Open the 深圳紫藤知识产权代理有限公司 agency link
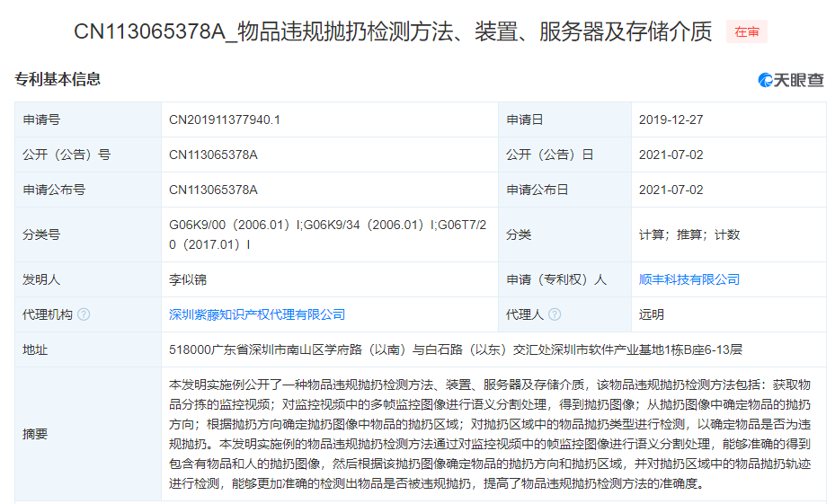The height and width of the screenshot is (504, 835). pos(257,314)
